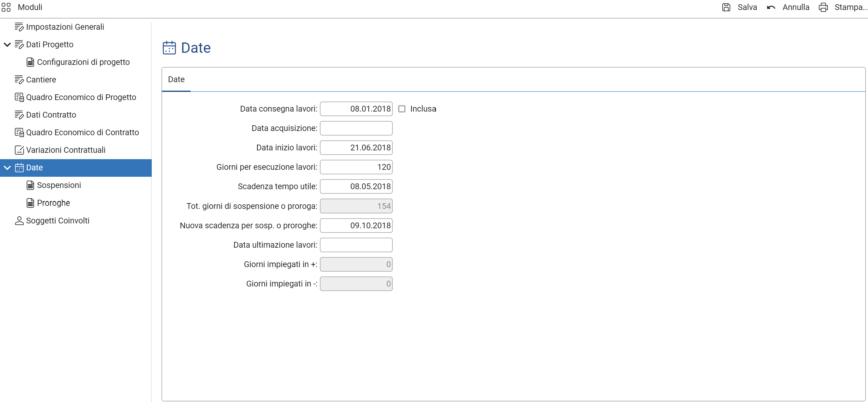Image resolution: width=868 pixels, height=402 pixels.
Task: Collapse the Dati Progetto tree node
Action: [7, 45]
